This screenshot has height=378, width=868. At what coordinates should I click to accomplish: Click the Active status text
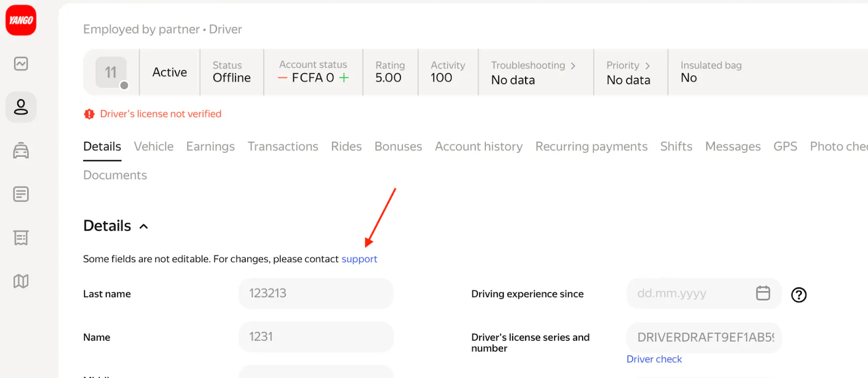coord(170,72)
